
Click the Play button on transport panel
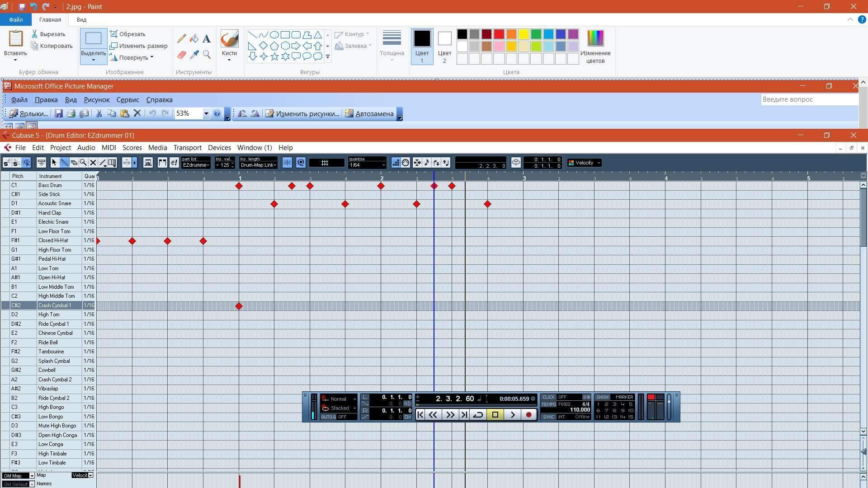point(512,415)
